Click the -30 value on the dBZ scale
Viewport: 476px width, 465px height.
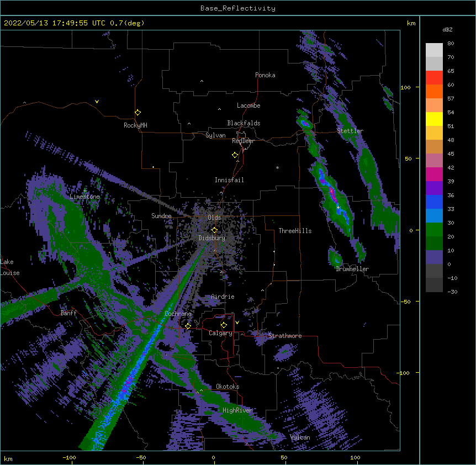click(x=452, y=292)
